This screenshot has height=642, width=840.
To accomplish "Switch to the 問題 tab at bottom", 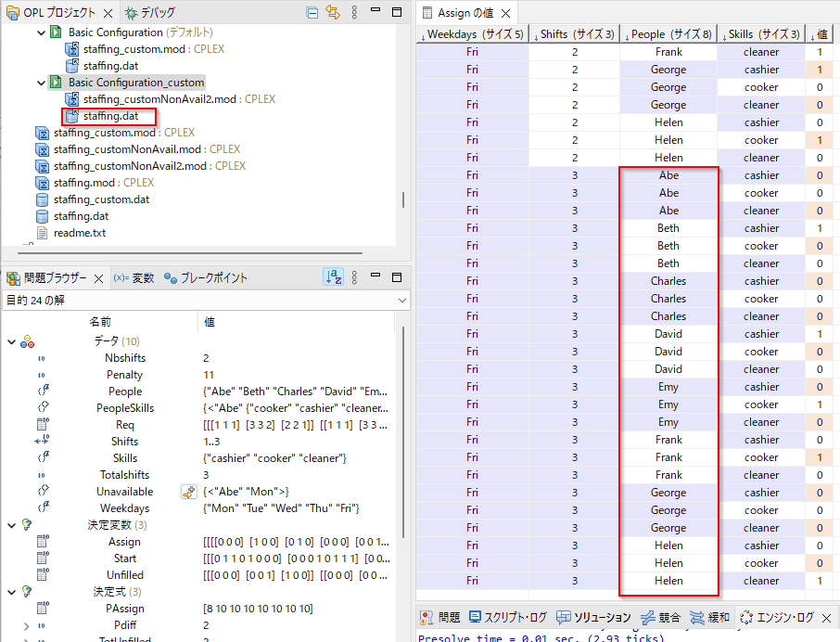I will pyautogui.click(x=439, y=617).
